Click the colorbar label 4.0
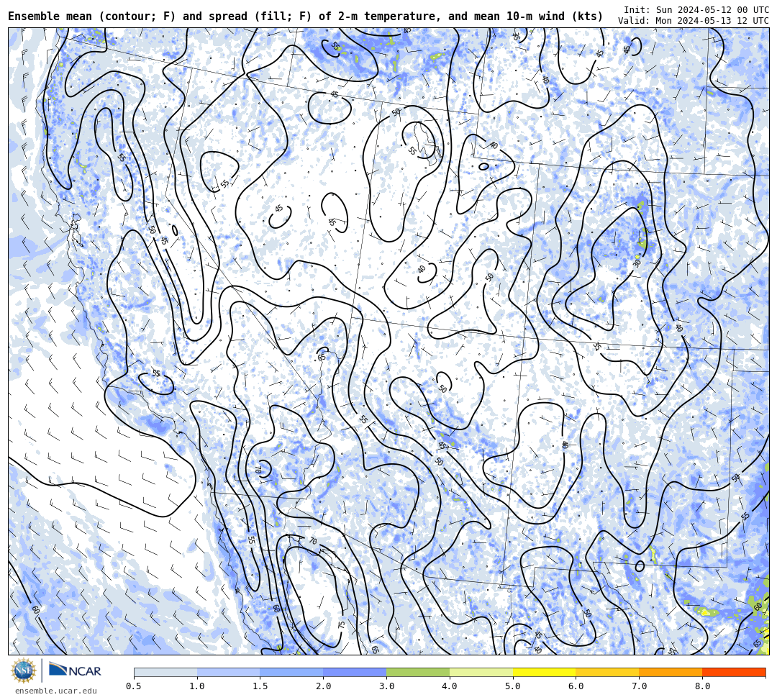This screenshot has height=700, width=777. click(450, 686)
